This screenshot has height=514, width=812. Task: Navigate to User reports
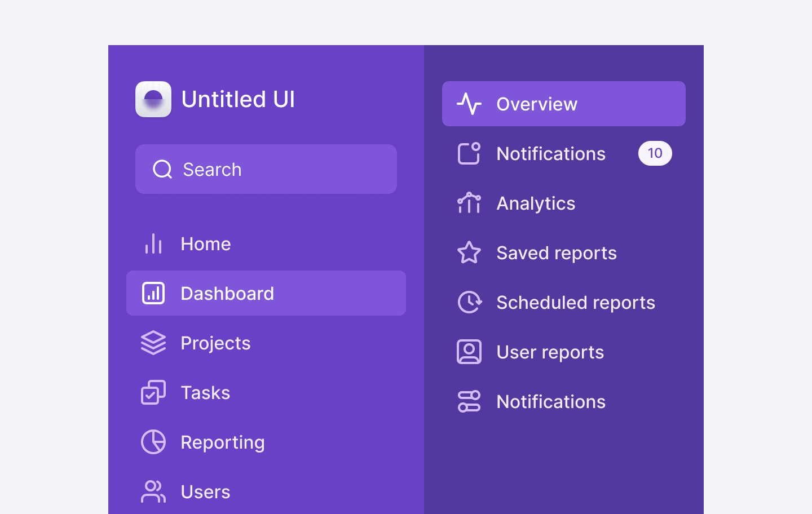tap(550, 352)
